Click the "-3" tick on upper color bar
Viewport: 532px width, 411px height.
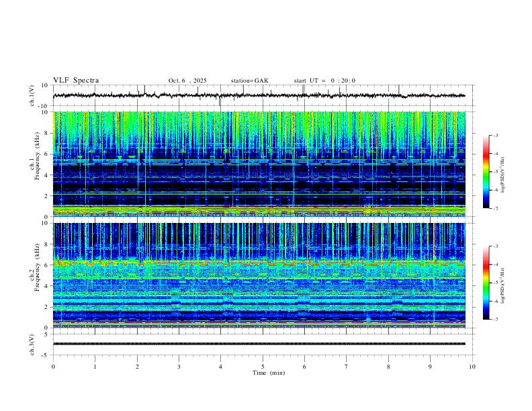(495, 136)
